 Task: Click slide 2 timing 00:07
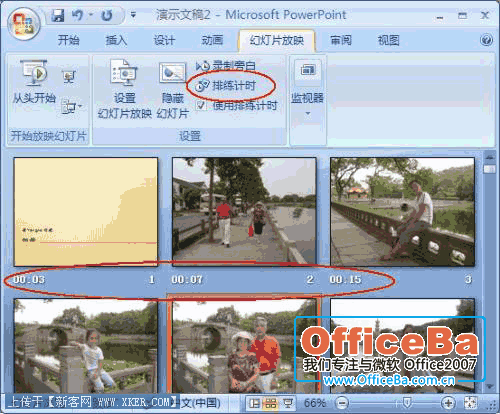point(187,280)
